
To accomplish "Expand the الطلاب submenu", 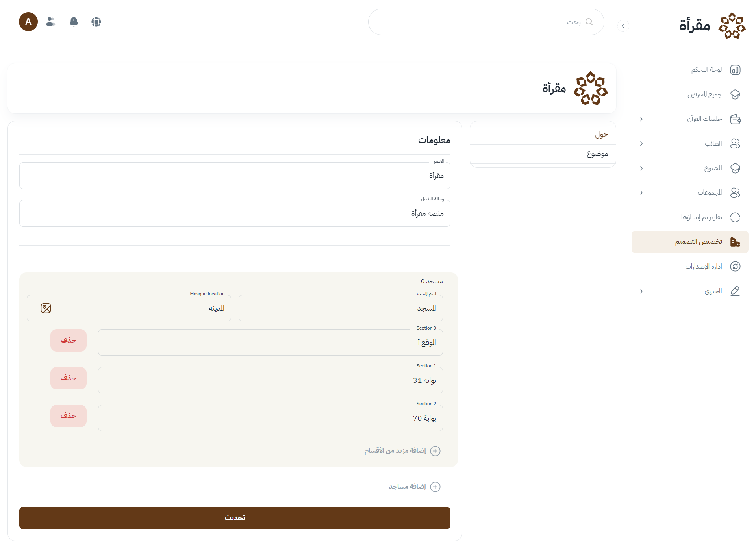I will (641, 144).
